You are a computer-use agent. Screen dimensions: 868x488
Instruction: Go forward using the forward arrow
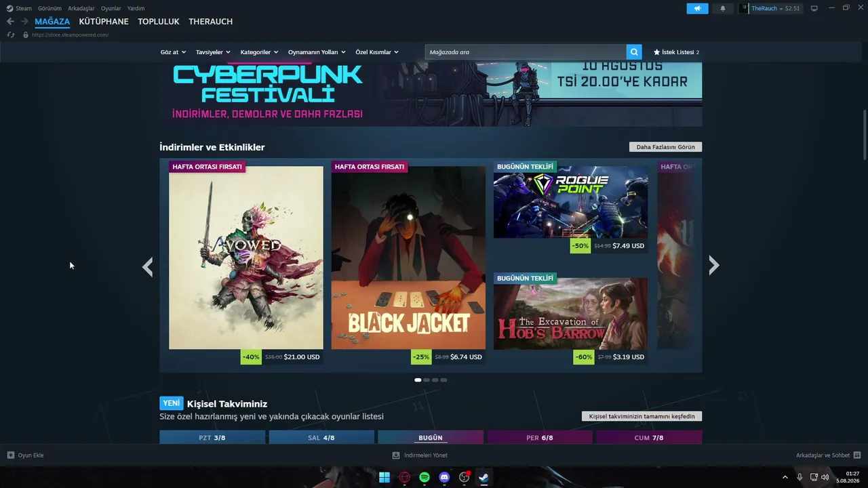24,22
